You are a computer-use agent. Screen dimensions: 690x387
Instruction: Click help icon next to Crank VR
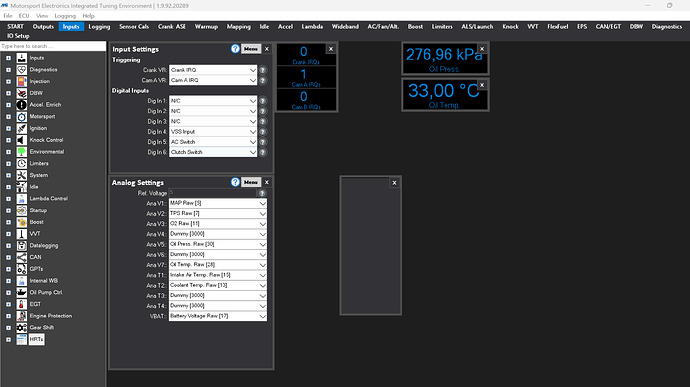(x=263, y=70)
